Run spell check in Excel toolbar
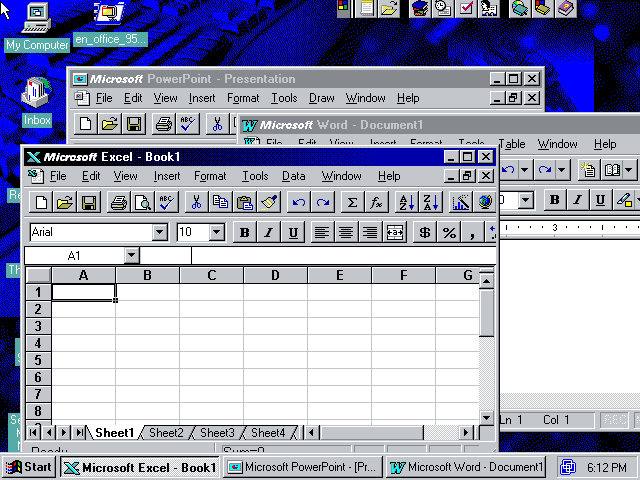640x480 pixels. (167, 202)
